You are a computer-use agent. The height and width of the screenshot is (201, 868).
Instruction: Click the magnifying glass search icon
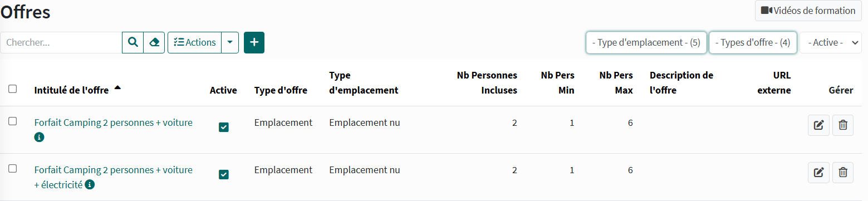[133, 42]
